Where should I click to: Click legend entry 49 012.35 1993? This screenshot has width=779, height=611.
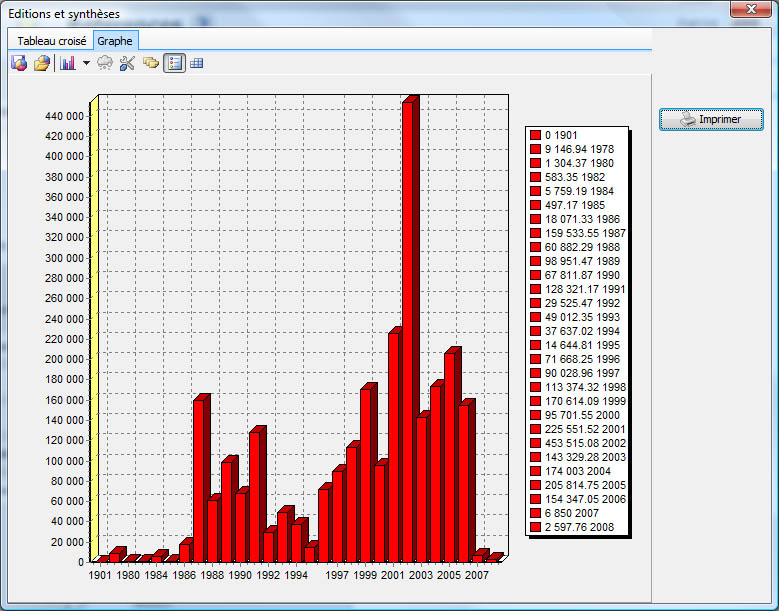[575, 317]
